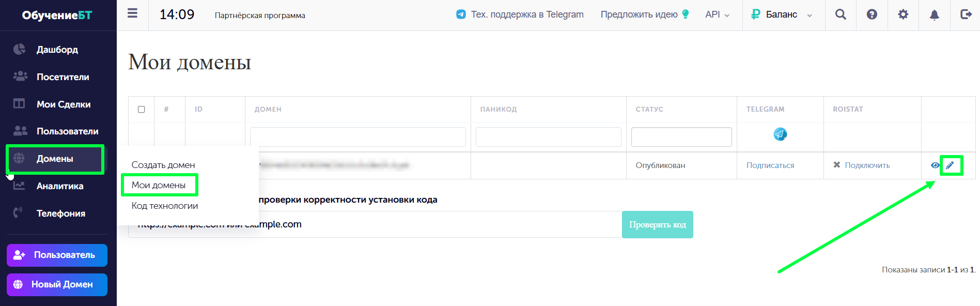Click the logout exit icon
The width and height of the screenshot is (980, 306).
point(966,14)
